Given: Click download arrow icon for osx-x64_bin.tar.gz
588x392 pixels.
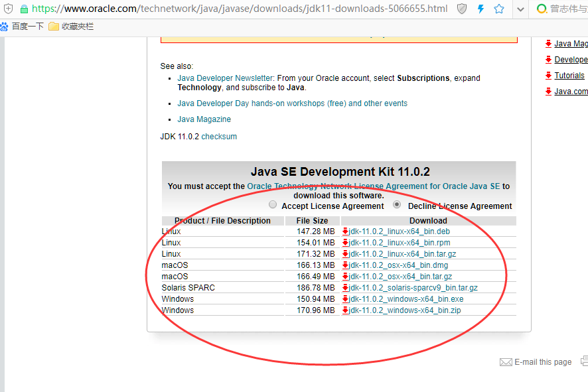Looking at the screenshot, I should [345, 277].
